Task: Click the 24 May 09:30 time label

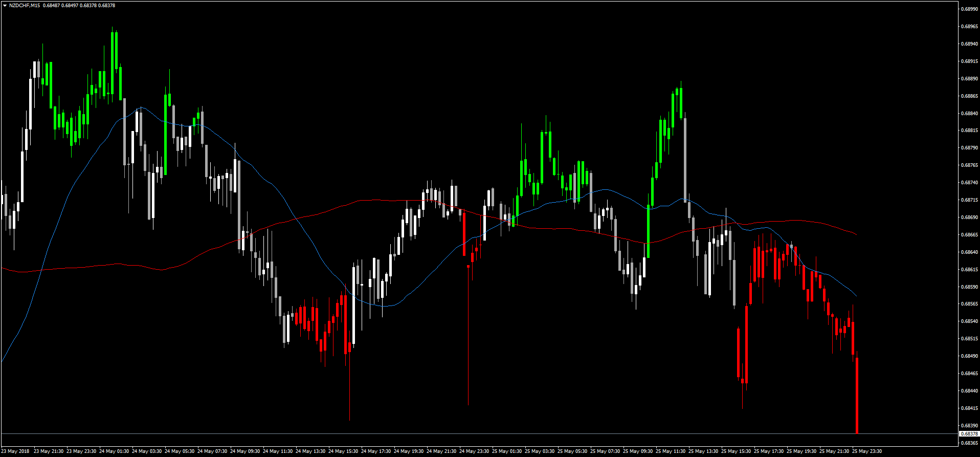Action: tap(245, 451)
